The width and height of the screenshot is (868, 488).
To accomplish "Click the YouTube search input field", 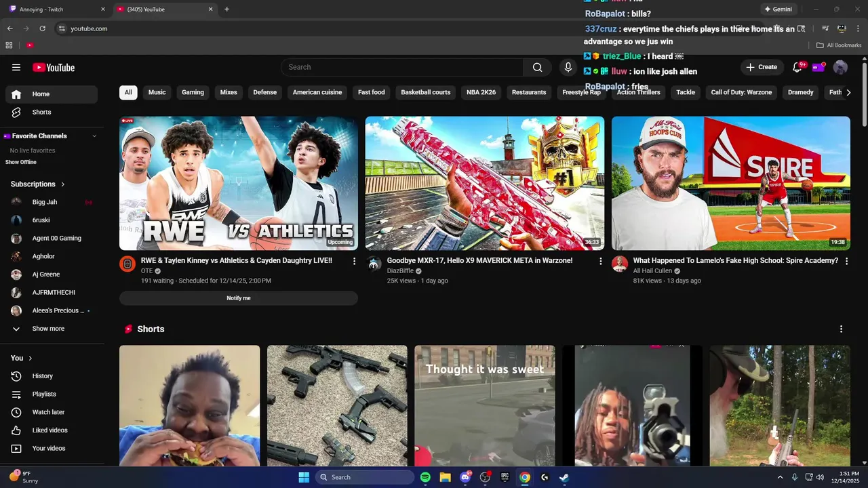I will tap(401, 67).
